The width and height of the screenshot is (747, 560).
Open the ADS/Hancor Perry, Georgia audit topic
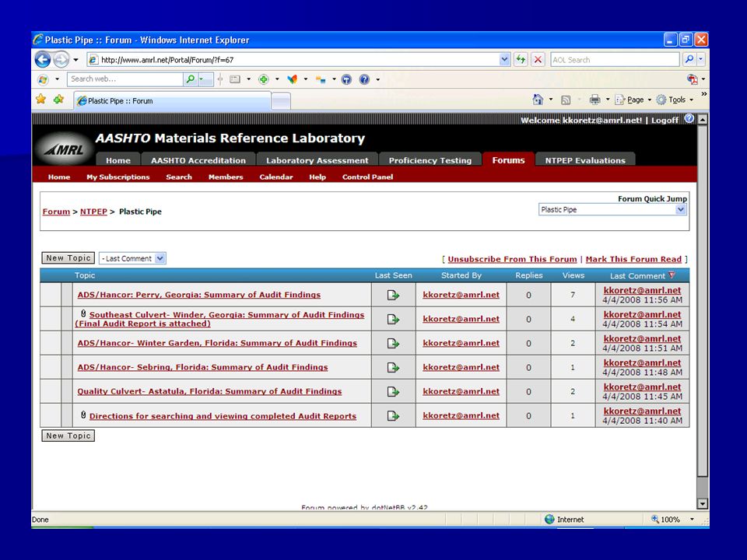point(199,295)
